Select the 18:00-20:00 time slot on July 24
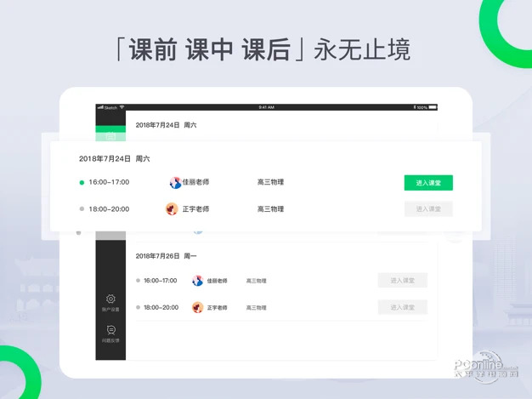This screenshot has width=532, height=399. [109, 208]
